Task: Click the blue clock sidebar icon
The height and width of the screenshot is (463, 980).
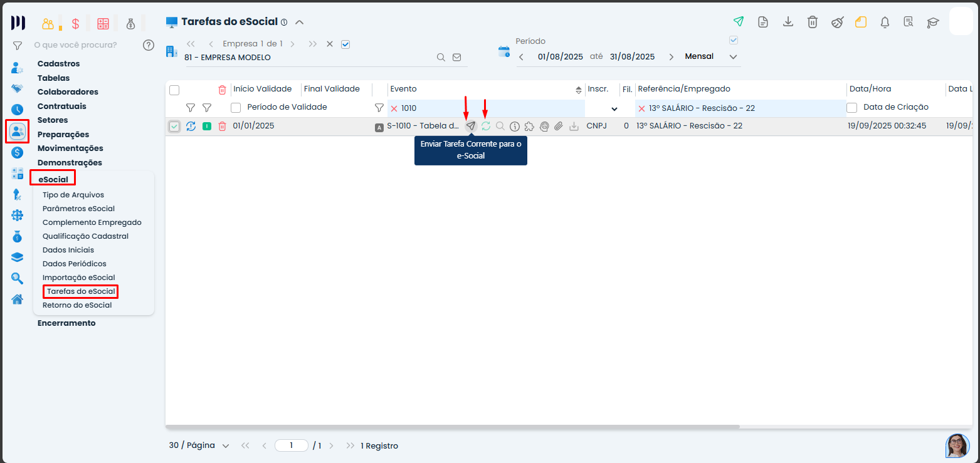Action: (x=18, y=110)
